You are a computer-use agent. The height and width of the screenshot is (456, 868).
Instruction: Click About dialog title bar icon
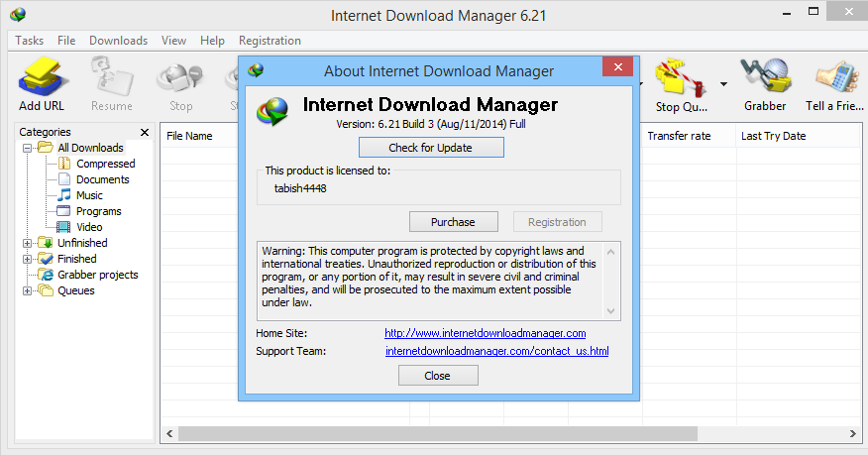(256, 70)
